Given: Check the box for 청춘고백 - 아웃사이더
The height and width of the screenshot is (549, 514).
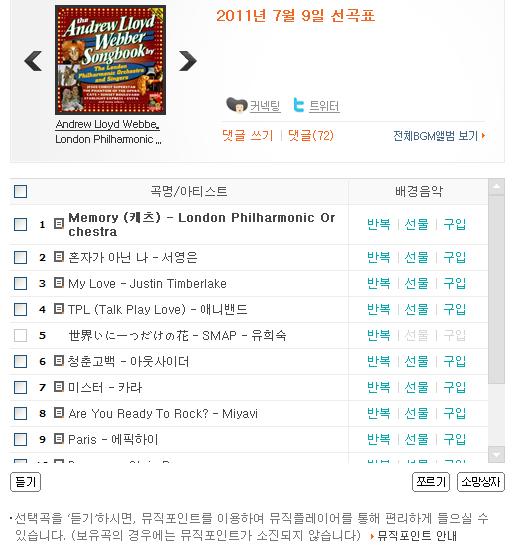Looking at the screenshot, I should click(20, 361).
